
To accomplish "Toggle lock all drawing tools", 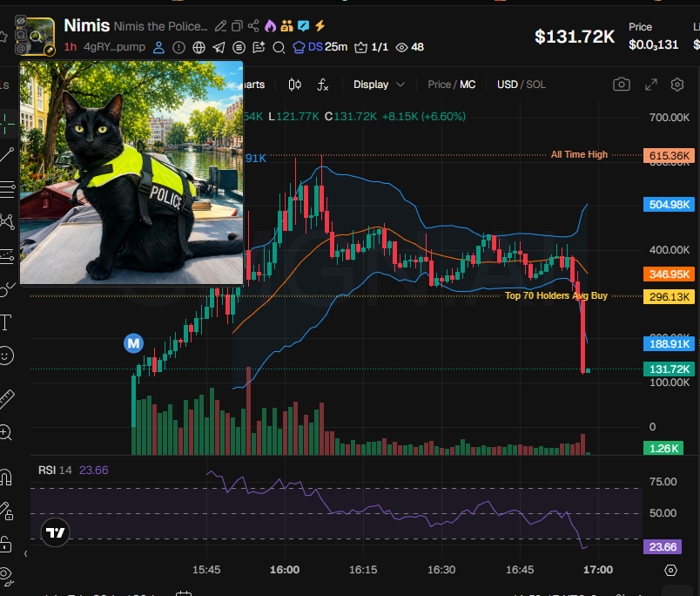I will 5,544.
